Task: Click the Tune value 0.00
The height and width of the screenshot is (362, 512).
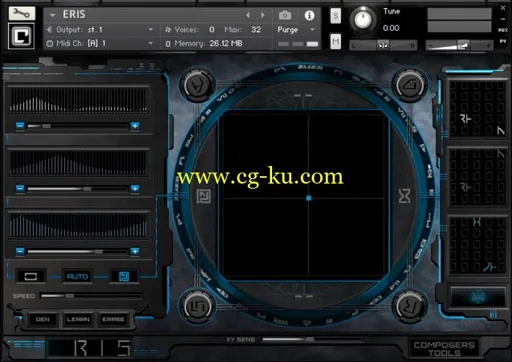Action: (391, 28)
